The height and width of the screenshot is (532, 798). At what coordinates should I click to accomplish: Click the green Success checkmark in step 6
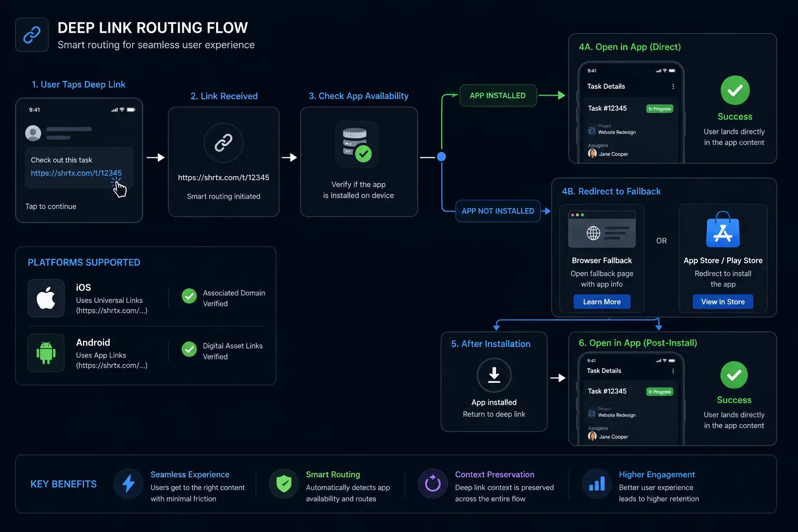pyautogui.click(x=734, y=375)
